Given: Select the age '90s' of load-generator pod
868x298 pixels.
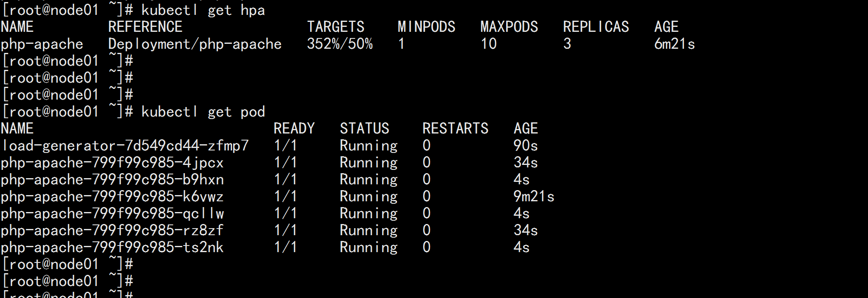Looking at the screenshot, I should [x=526, y=145].
